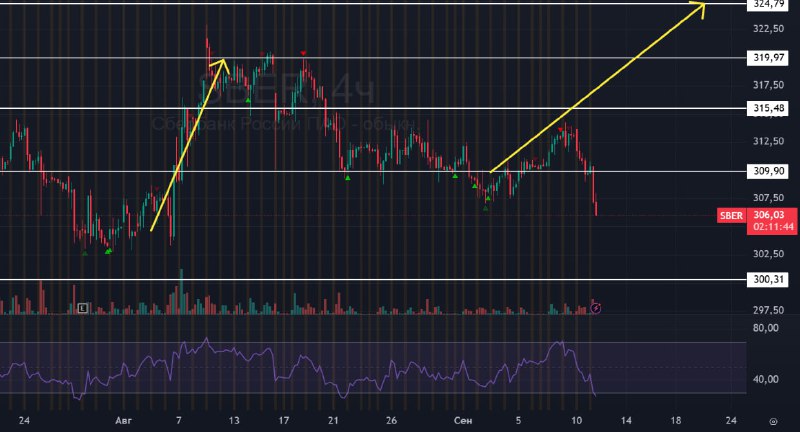Viewport: 800px width, 432px height.
Task: Open the earnings 'E' marker on the time axis
Action: (x=83, y=308)
